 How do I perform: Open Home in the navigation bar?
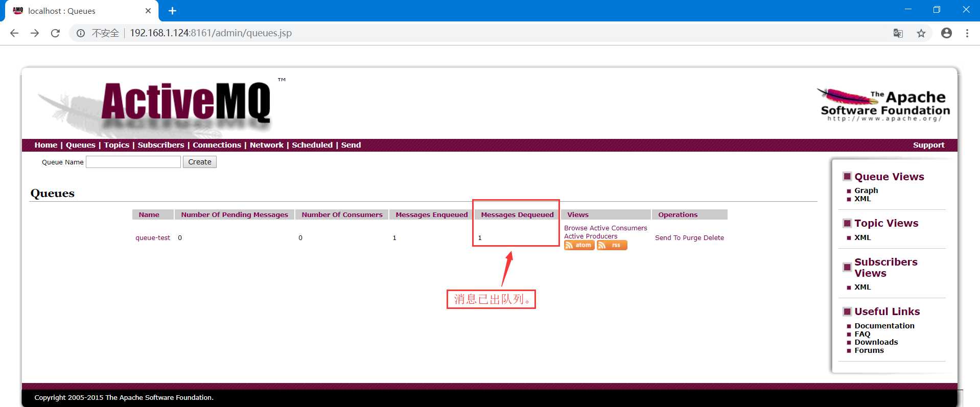pyautogui.click(x=45, y=145)
